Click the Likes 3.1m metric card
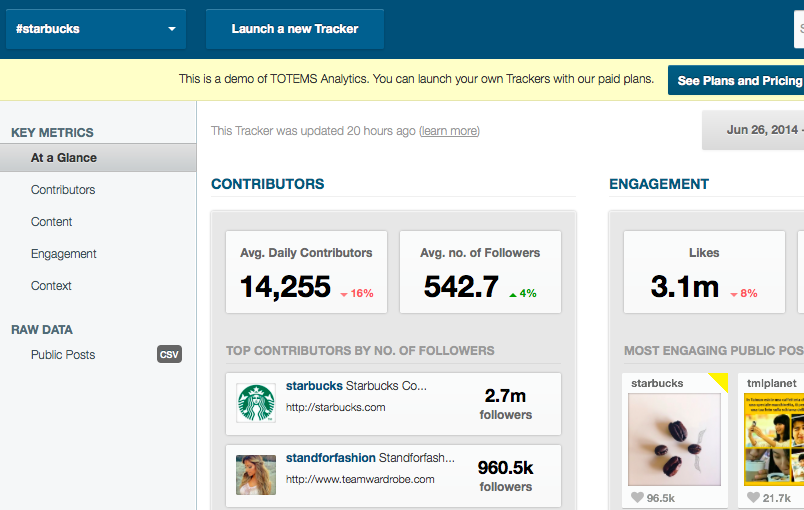The width and height of the screenshot is (804, 510). point(705,272)
